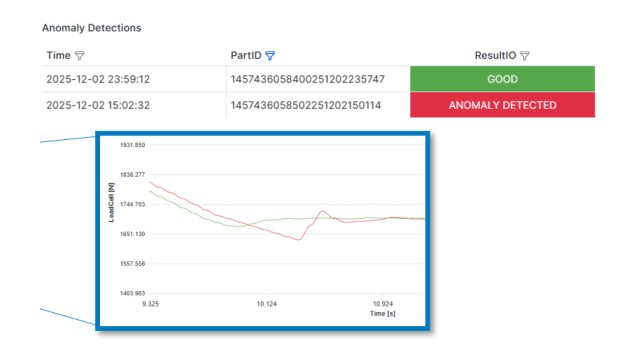Screen dimensions: 640x360
Task: Select the red ANOMALY DETECTED result cell
Action: click(502, 105)
